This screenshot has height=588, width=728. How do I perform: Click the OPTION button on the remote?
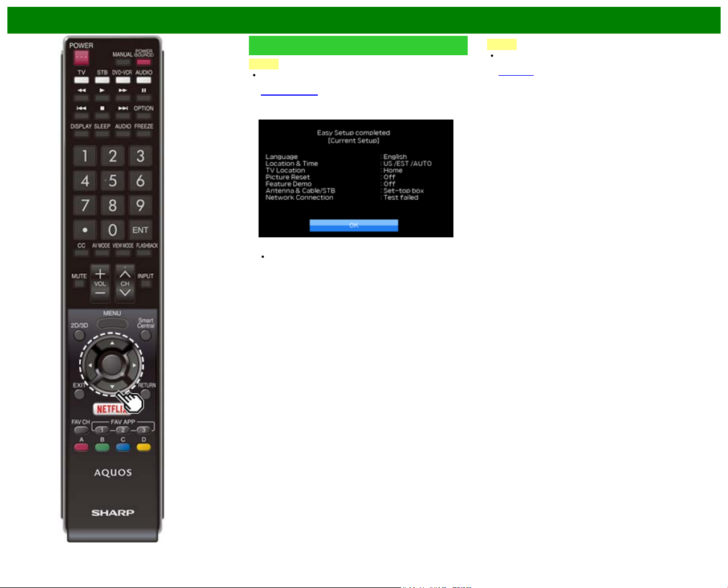(x=144, y=116)
